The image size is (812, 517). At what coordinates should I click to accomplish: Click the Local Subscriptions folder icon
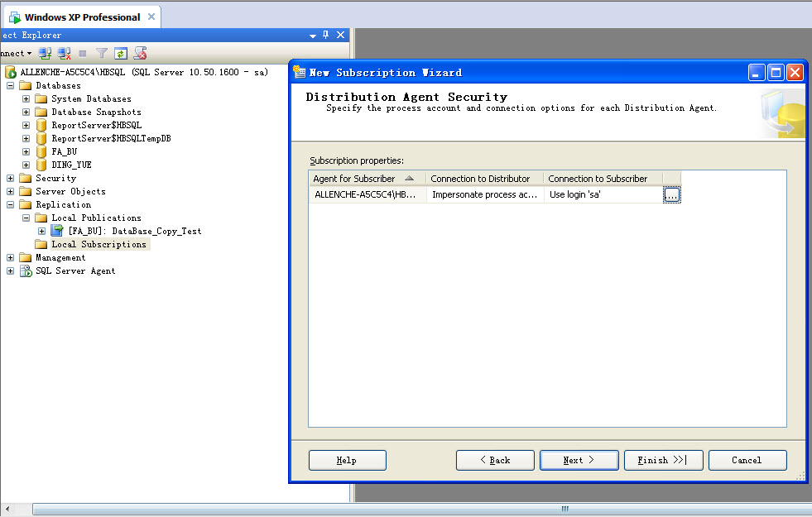coord(41,244)
